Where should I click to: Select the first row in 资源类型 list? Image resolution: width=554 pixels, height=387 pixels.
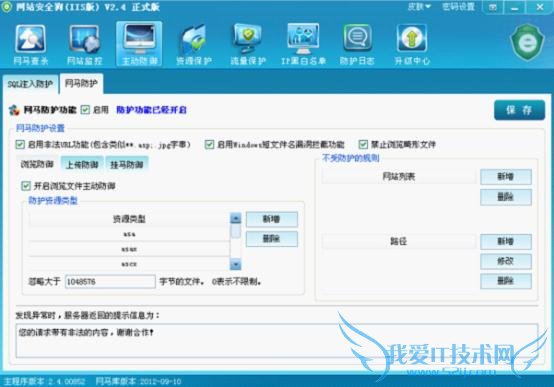pos(129,234)
